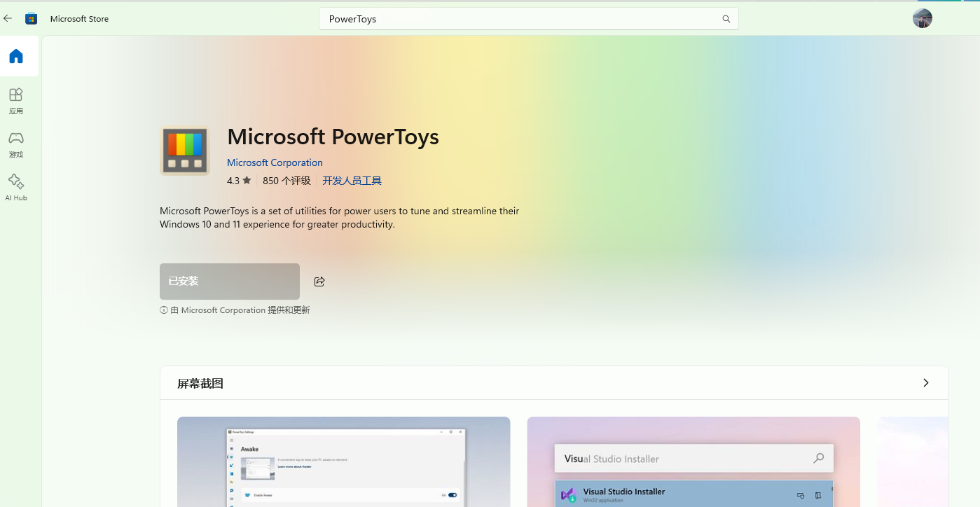Click the rating star icon

[247, 181]
